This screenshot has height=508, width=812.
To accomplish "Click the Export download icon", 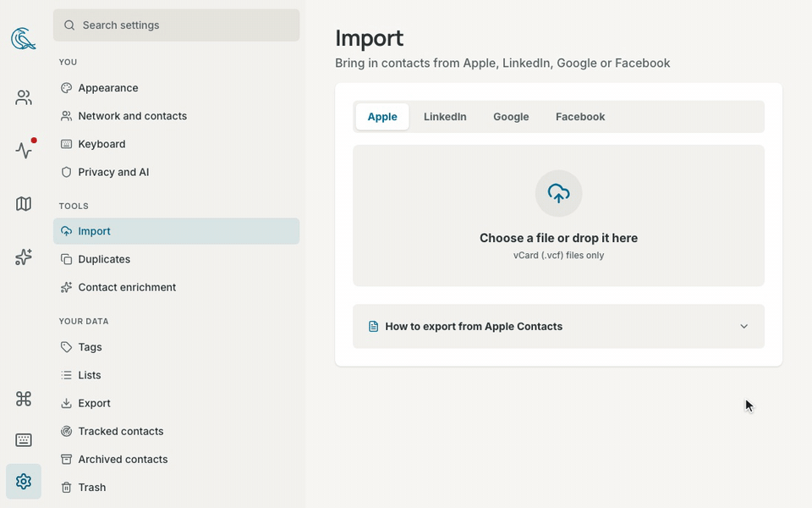I will (66, 403).
